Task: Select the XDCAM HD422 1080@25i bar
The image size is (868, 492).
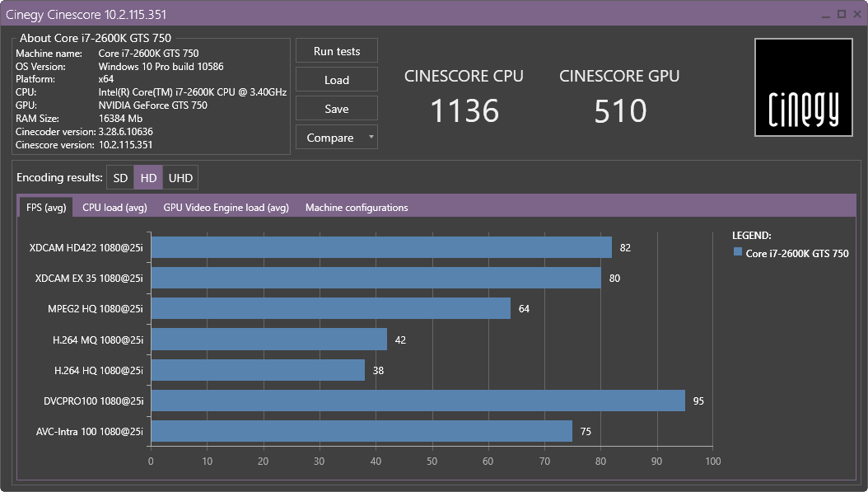Action: [381, 247]
